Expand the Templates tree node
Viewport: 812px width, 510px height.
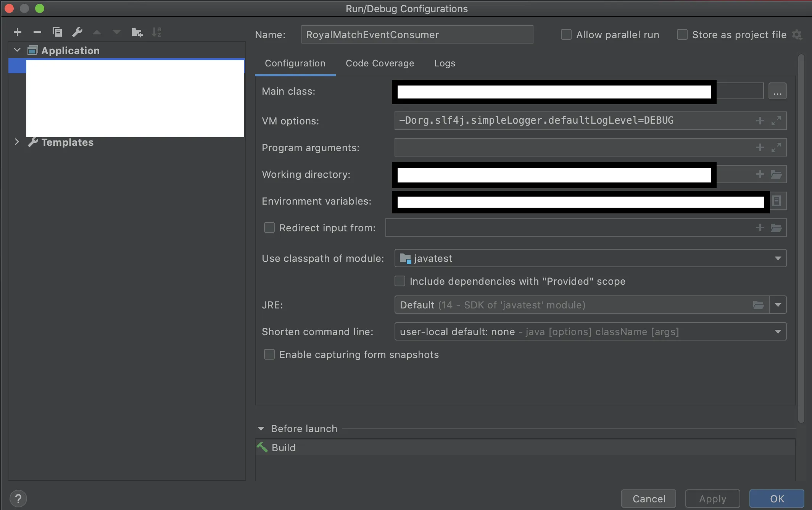17,142
